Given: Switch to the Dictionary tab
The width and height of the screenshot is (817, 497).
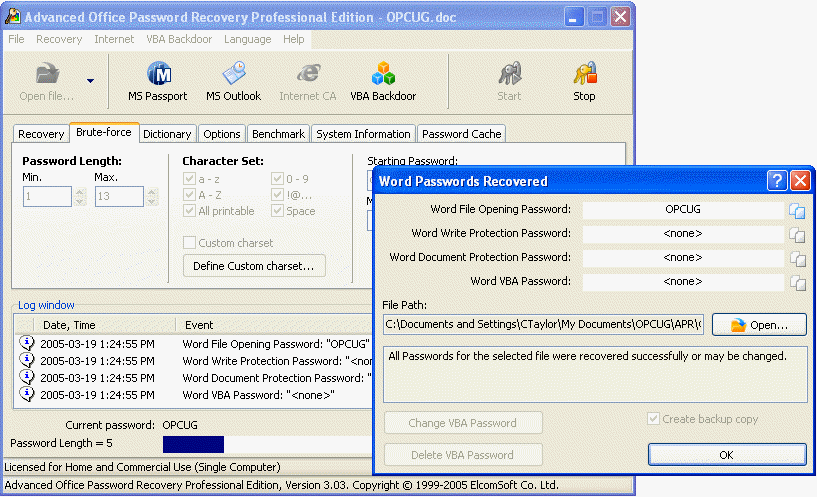Looking at the screenshot, I should click(x=167, y=134).
